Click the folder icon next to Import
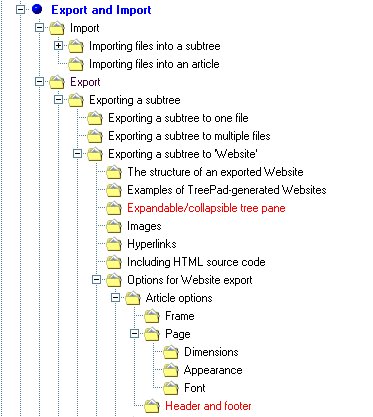Image resolution: width=373 pixels, height=417 pixels. [57, 28]
